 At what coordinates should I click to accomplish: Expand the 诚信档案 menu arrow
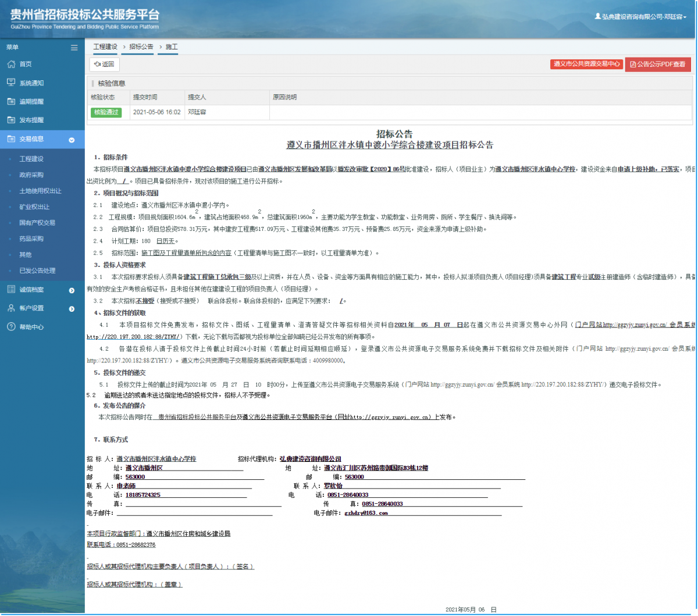coord(72,289)
